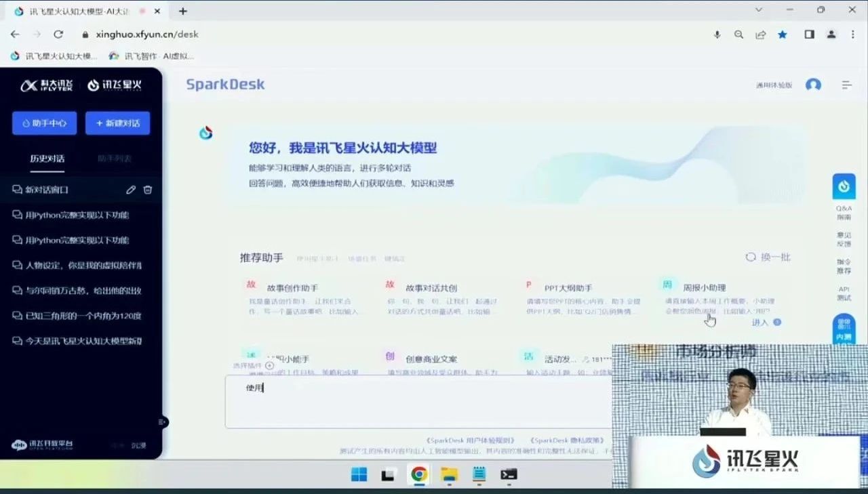This screenshot has width=868, height=494.
Task: Open the Chrome three-dot menu
Action: point(852,35)
